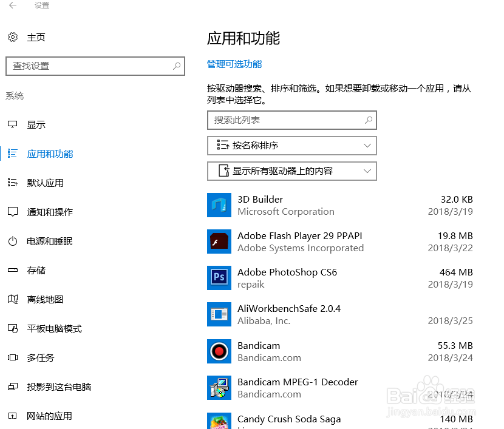
Task: Click the Adobe Flash Player icon
Action: point(219,242)
